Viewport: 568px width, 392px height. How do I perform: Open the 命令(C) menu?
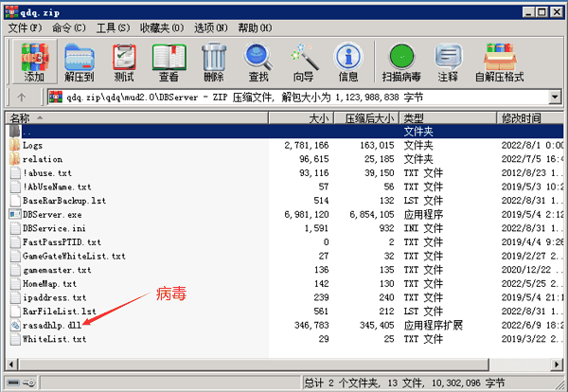point(69,27)
